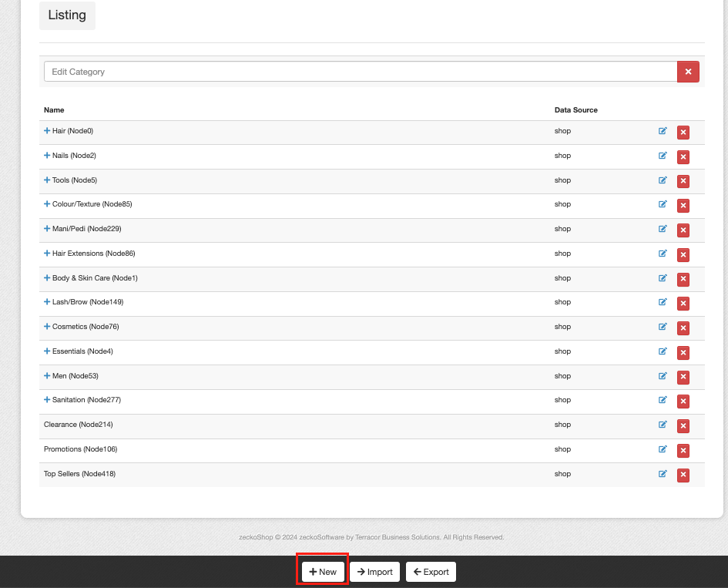728x588 pixels.
Task: Select the Top Sellers (Node418) name text
Action: (79, 474)
